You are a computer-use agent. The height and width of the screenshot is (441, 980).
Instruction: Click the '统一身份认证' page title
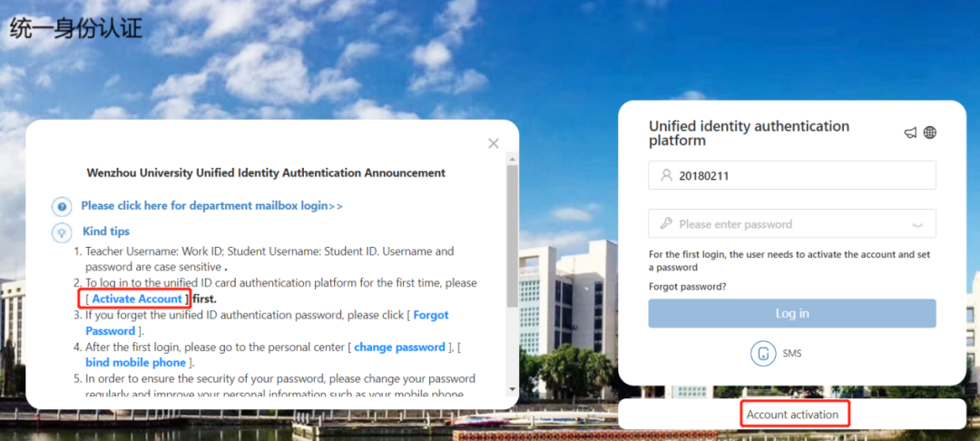point(75,29)
